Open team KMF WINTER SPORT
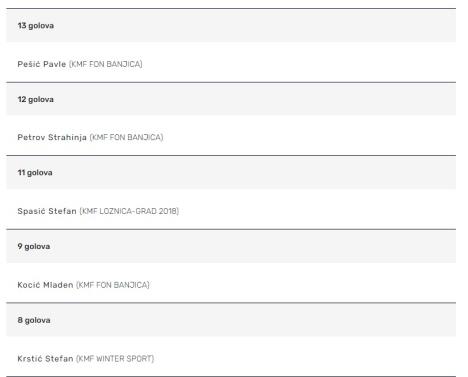This screenshot has width=468, height=377. pos(115,359)
